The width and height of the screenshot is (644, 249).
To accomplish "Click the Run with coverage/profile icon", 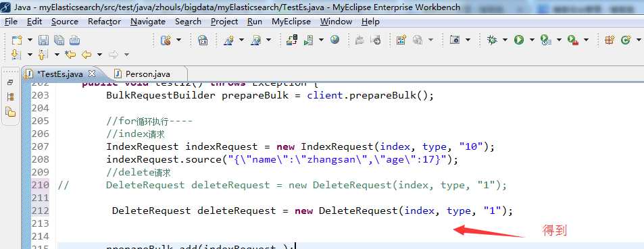I will (546, 40).
